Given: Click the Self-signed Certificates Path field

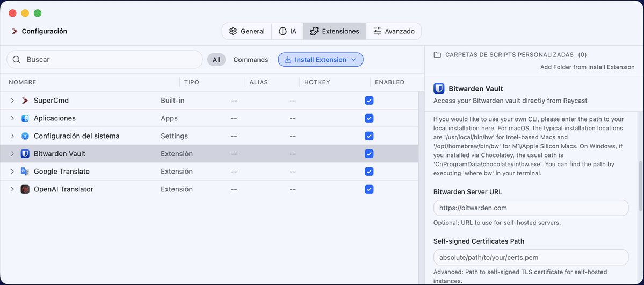Looking at the screenshot, I should [531, 257].
